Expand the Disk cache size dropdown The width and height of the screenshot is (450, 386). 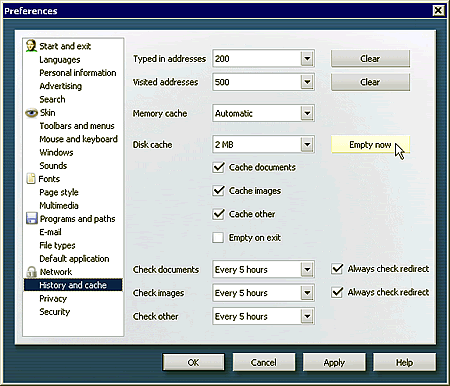click(307, 145)
